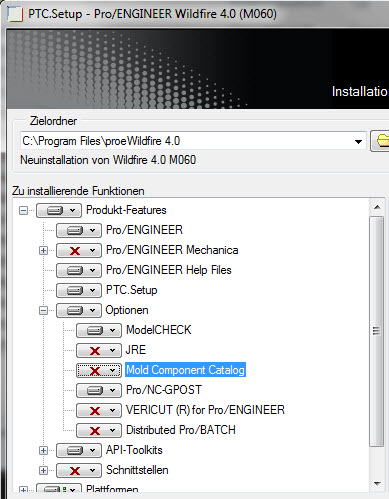389x499 pixels.
Task: Select the Mold Component Catalog tree item
Action: 185,370
